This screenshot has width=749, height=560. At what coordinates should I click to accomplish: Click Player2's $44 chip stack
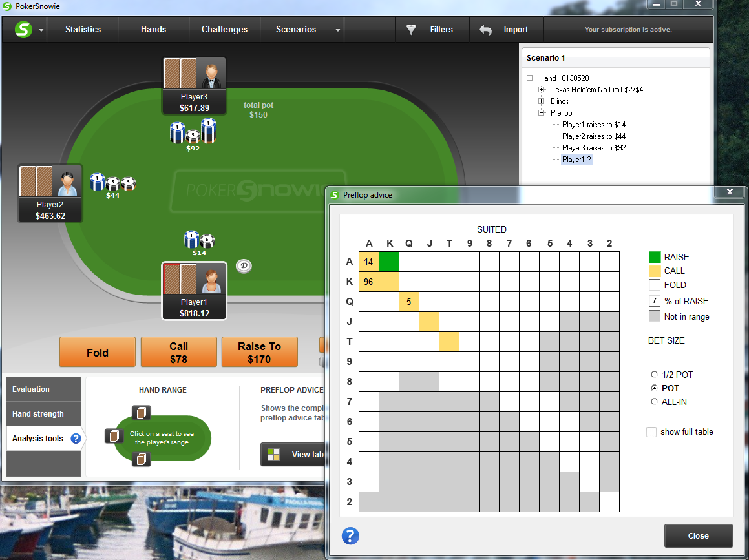pos(112,182)
